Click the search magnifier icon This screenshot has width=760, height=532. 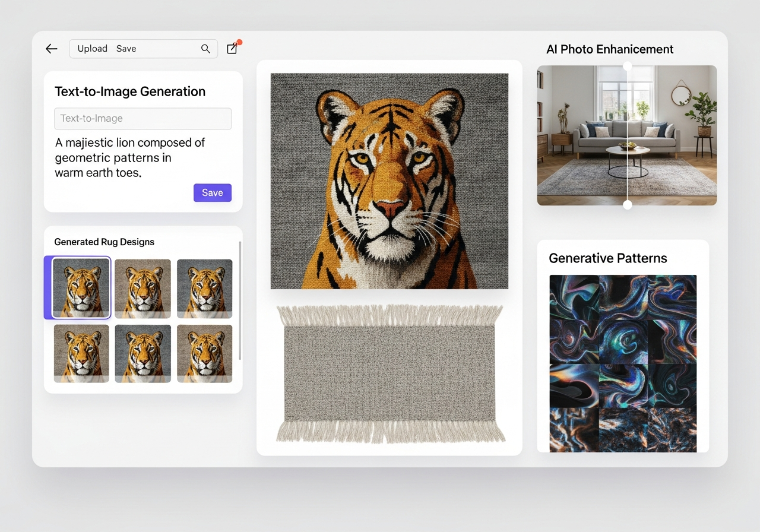click(205, 49)
